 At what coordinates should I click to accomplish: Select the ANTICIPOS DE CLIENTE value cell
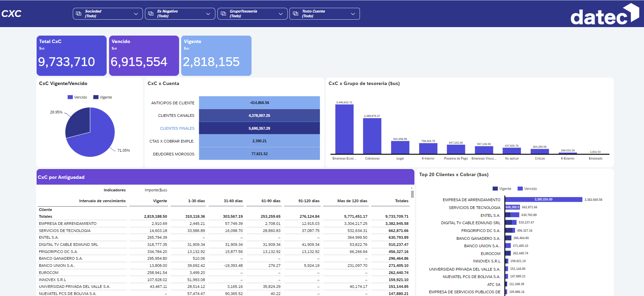[x=259, y=103]
